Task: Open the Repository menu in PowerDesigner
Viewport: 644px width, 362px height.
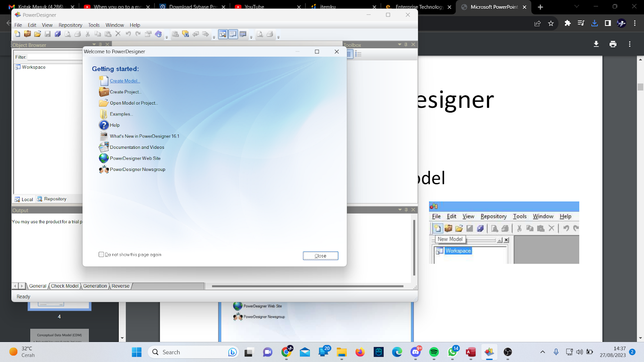Action: pos(70,25)
